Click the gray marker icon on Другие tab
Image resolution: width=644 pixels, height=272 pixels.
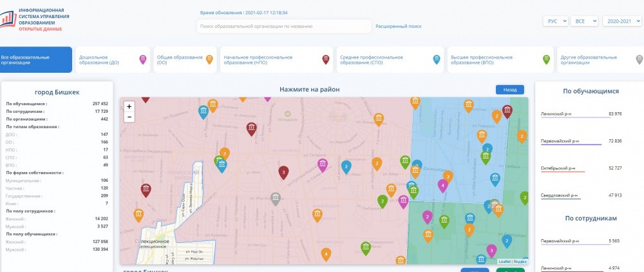pyautogui.click(x=639, y=59)
